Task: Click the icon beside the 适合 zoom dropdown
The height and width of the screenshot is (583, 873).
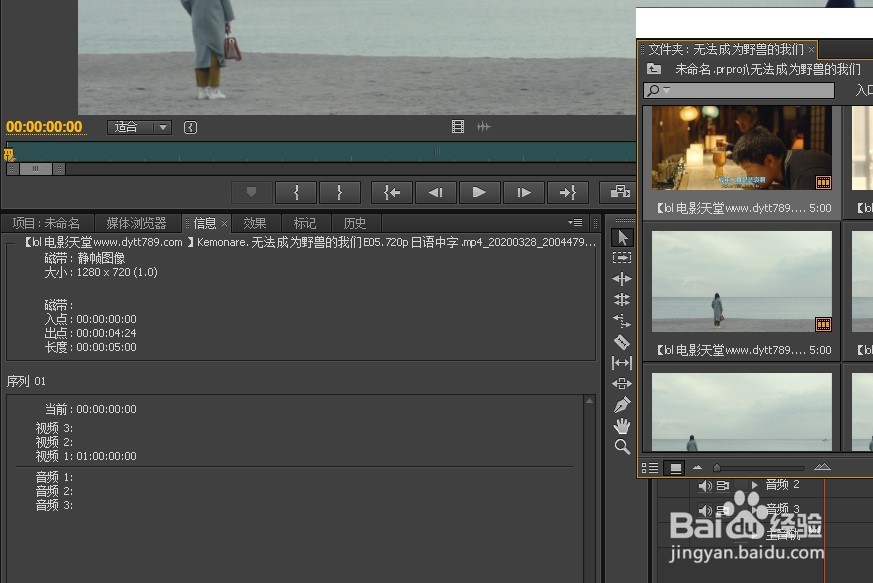Action: [x=190, y=128]
